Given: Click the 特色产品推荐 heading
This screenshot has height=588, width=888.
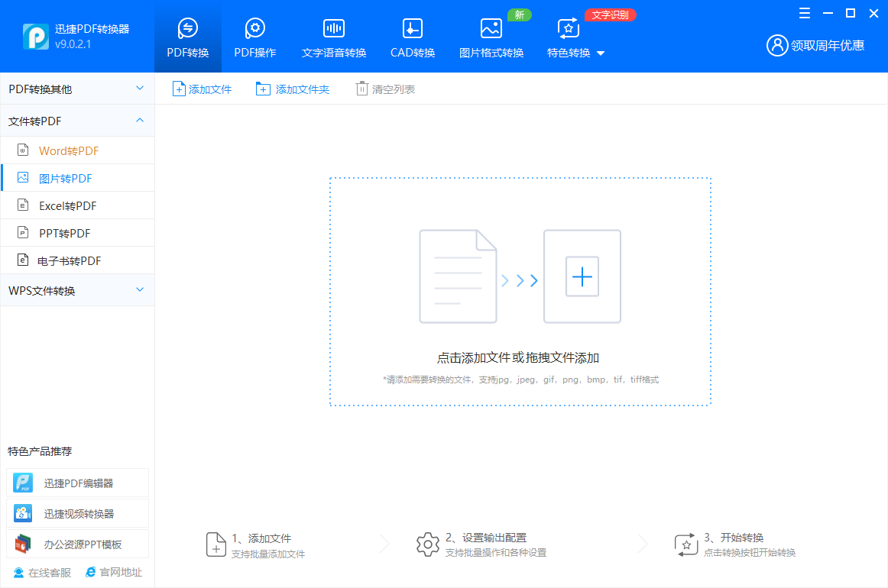Looking at the screenshot, I should 40,451.
